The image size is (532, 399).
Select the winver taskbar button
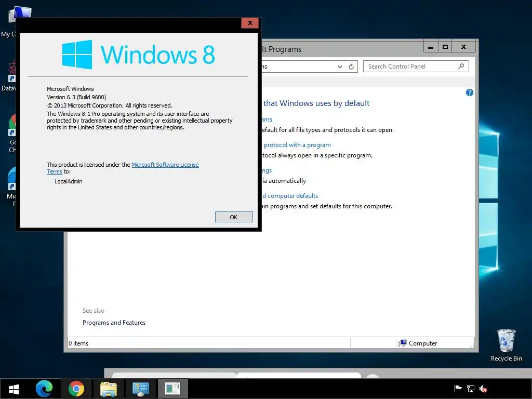[x=172, y=389]
